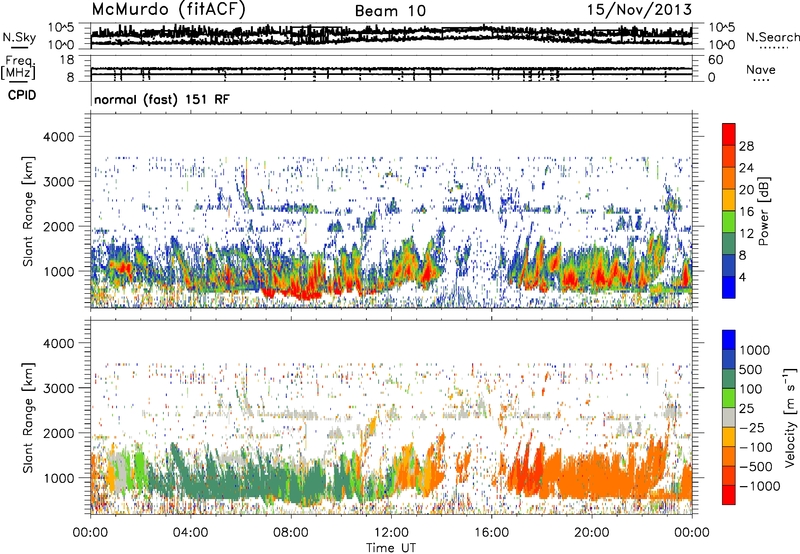This screenshot has height=554, width=800.
Task: Click the '500' label on Velocity colorbar
Action: (x=751, y=369)
